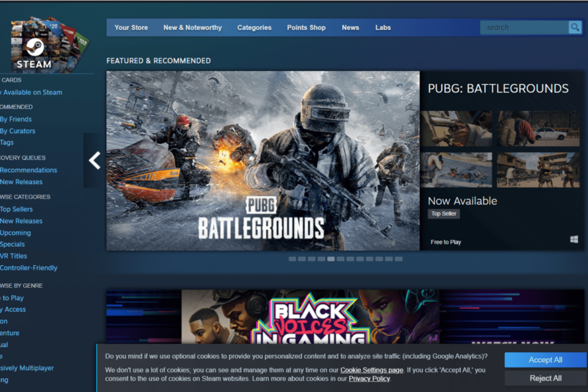Go to the Points Shop tab

click(306, 27)
